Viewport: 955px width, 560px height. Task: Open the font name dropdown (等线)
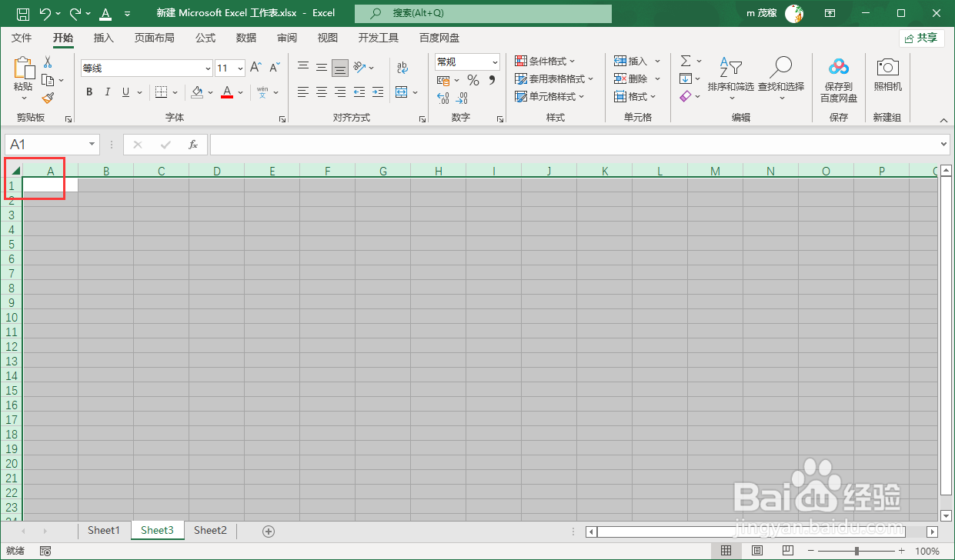[208, 68]
